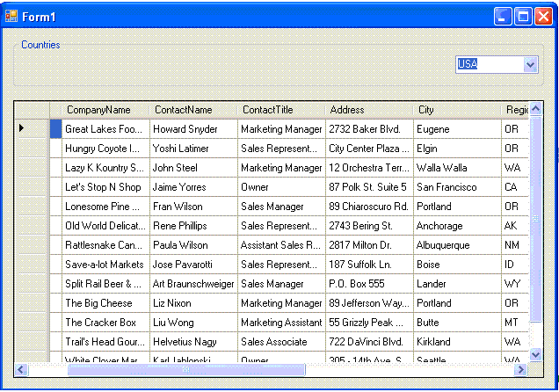Select the Split Rail Beer & ... cell
The image size is (559, 392).
(x=105, y=283)
